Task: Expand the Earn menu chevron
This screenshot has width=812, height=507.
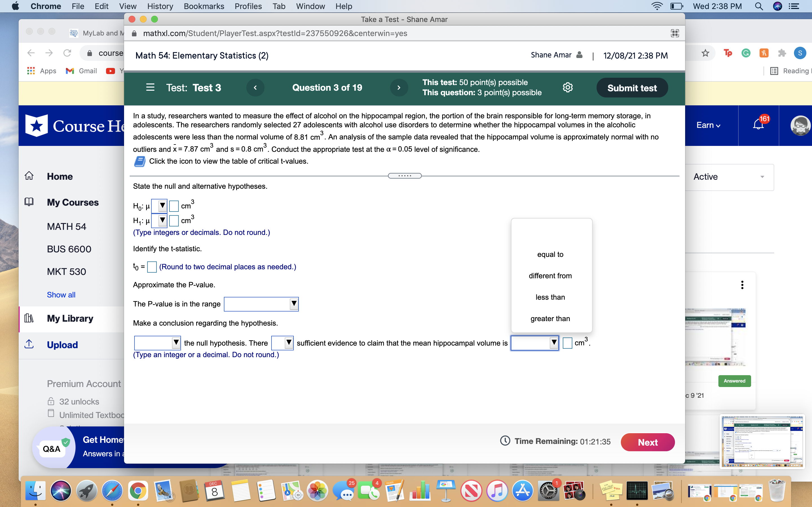Action: coord(718,125)
